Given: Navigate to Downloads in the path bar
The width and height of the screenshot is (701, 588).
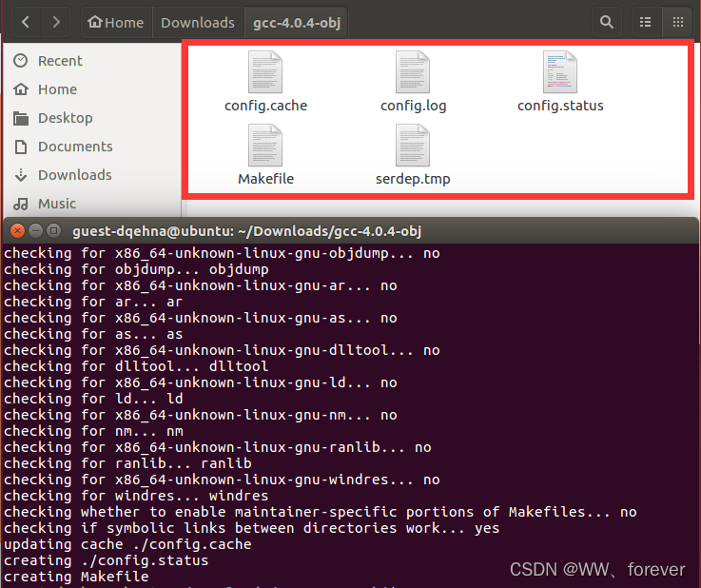Looking at the screenshot, I should (198, 22).
